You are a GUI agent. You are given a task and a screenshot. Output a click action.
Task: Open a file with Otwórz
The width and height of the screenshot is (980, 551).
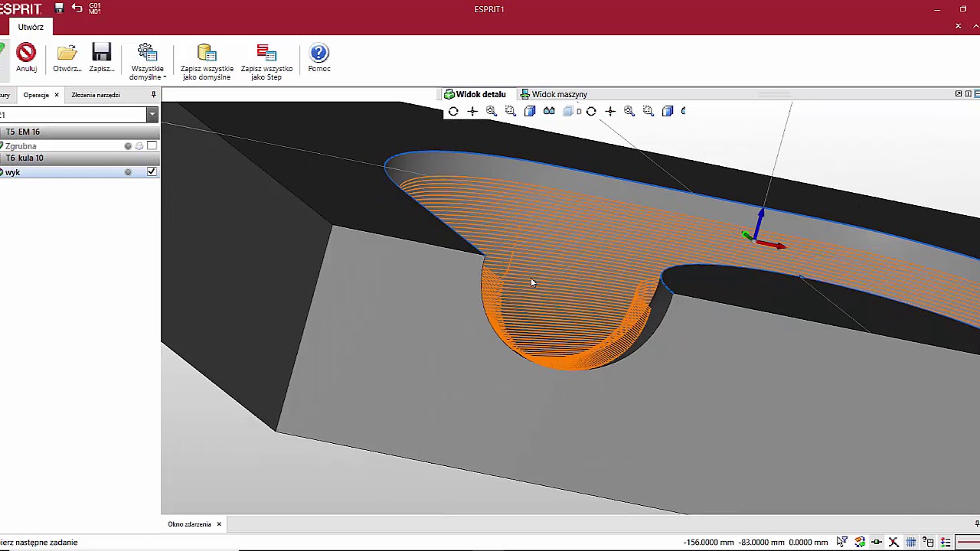click(x=67, y=58)
